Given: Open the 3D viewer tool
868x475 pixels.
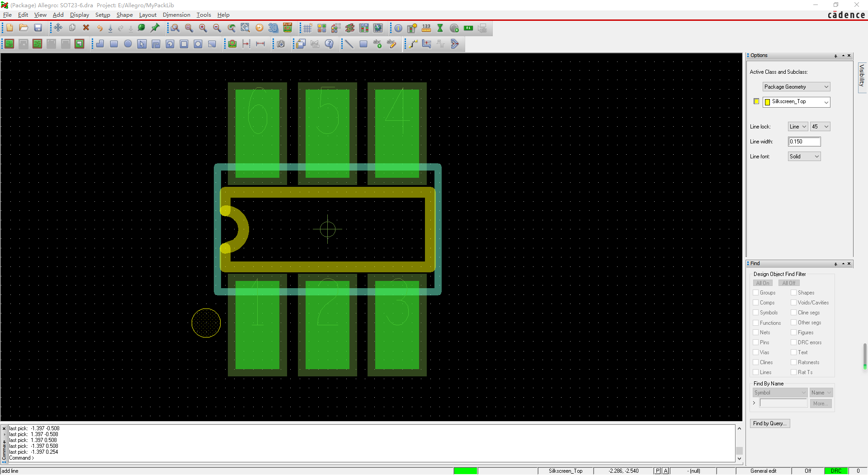Looking at the screenshot, I should pyautogui.click(x=273, y=28).
